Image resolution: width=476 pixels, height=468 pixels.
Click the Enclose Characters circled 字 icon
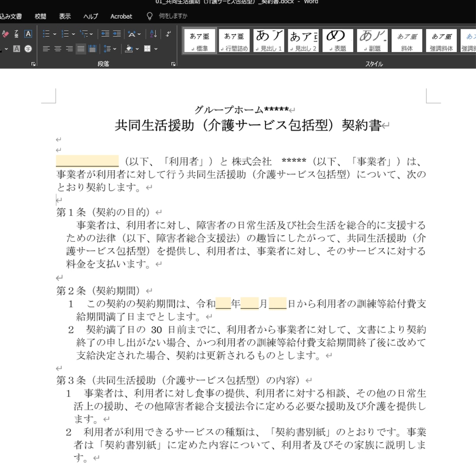point(28,49)
